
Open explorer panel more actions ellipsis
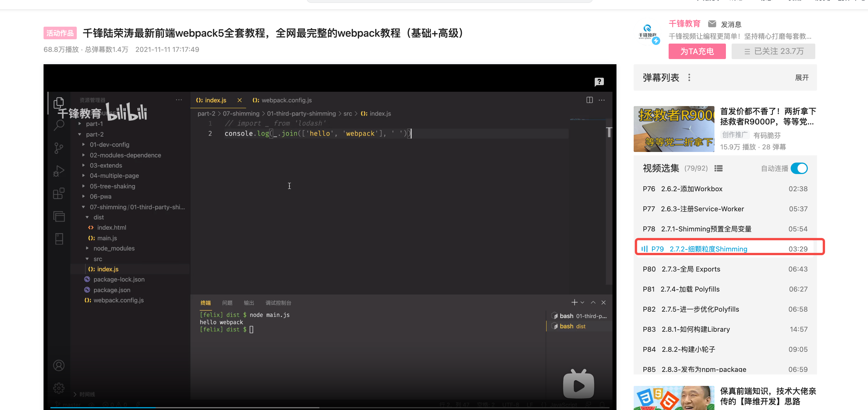[x=179, y=100]
